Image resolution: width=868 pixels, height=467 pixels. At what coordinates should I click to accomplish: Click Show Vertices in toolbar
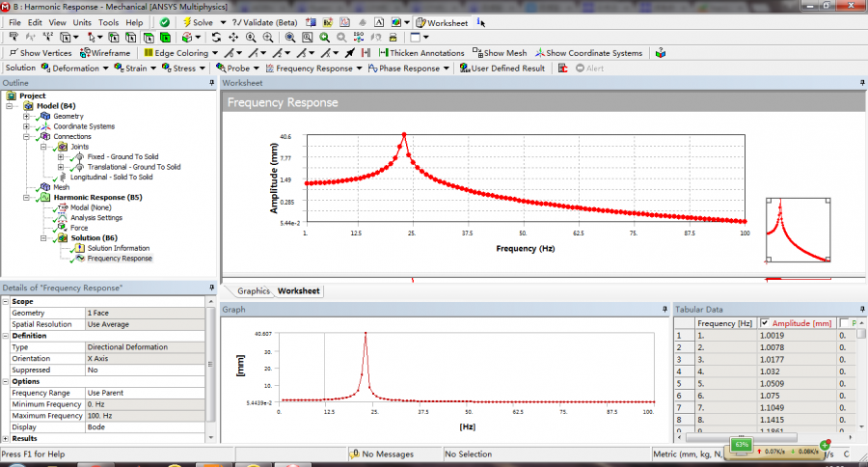pyautogui.click(x=39, y=53)
